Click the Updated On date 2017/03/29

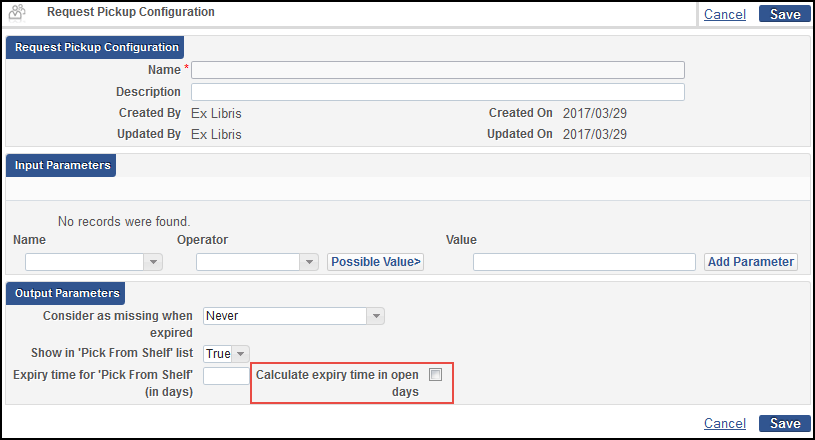coord(595,135)
